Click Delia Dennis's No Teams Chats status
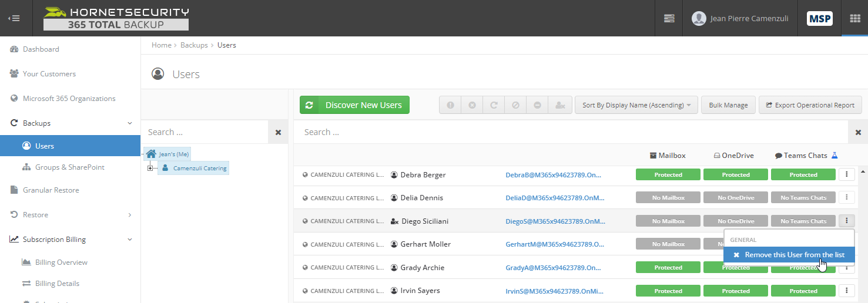 click(x=803, y=198)
